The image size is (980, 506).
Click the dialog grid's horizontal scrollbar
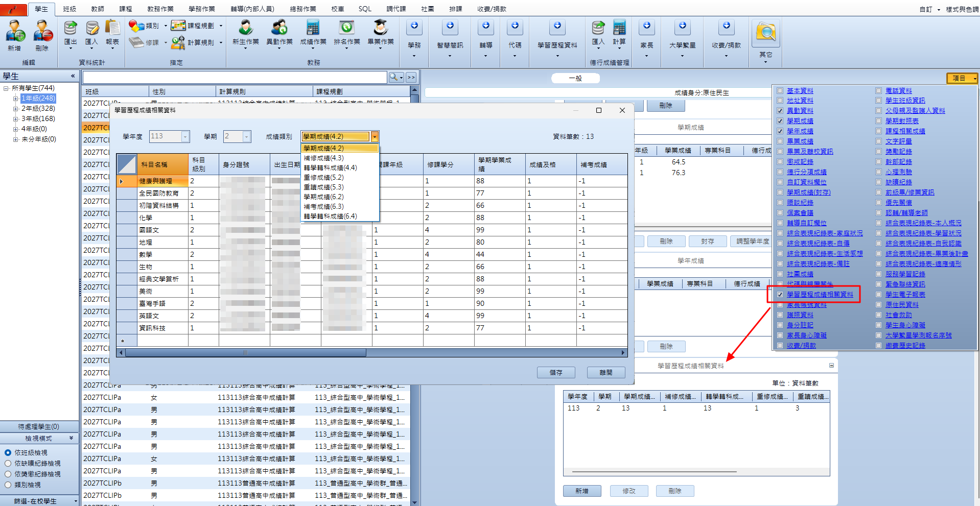click(246, 353)
